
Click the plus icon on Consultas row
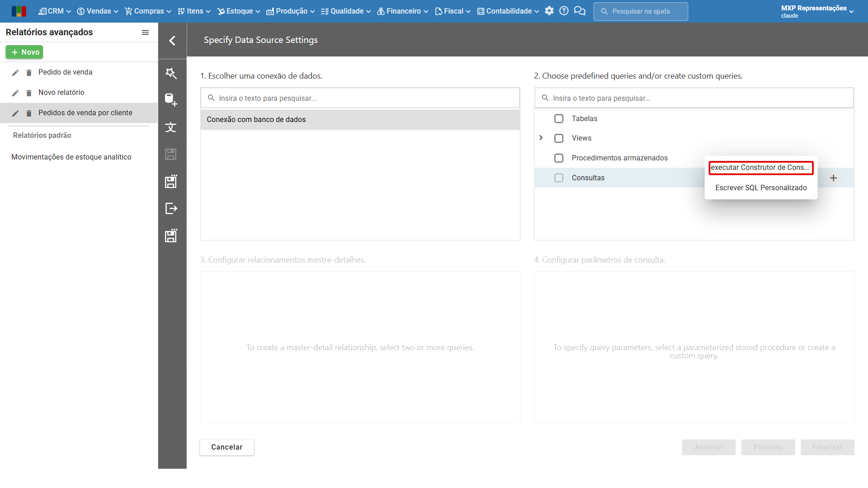click(x=834, y=178)
